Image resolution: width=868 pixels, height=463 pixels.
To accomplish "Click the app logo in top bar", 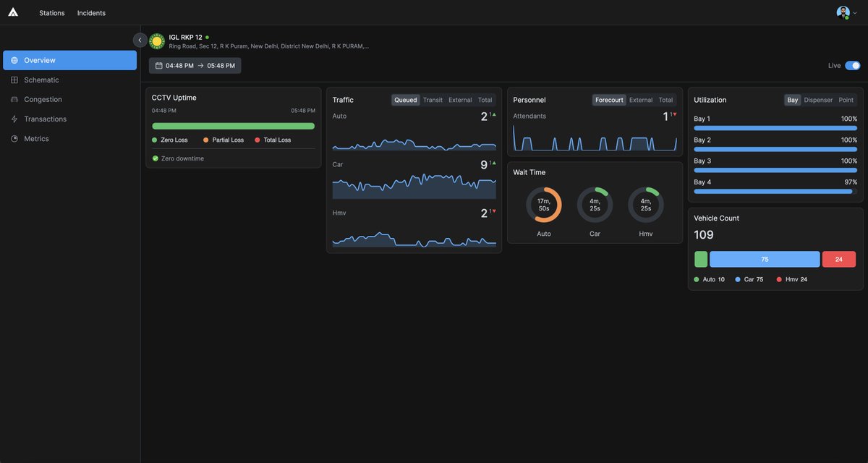I will pyautogui.click(x=13, y=12).
